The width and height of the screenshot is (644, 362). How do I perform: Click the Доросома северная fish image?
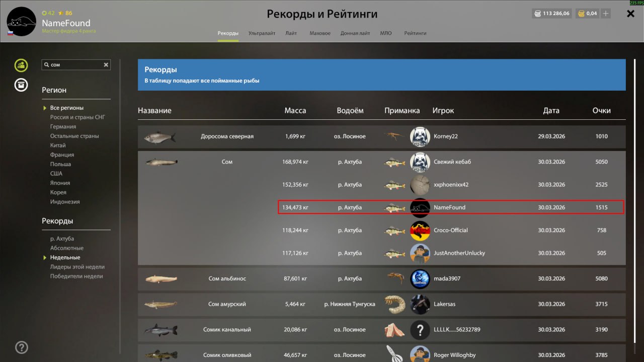pyautogui.click(x=159, y=136)
